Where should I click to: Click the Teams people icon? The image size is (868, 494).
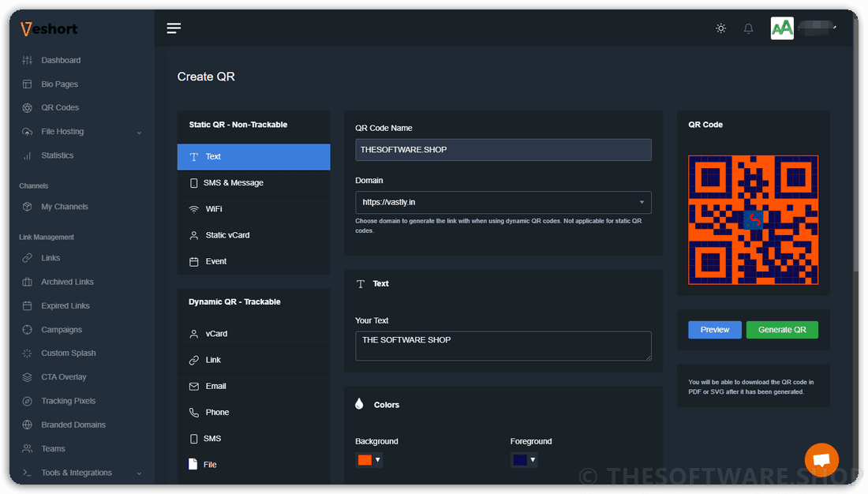pyautogui.click(x=27, y=448)
